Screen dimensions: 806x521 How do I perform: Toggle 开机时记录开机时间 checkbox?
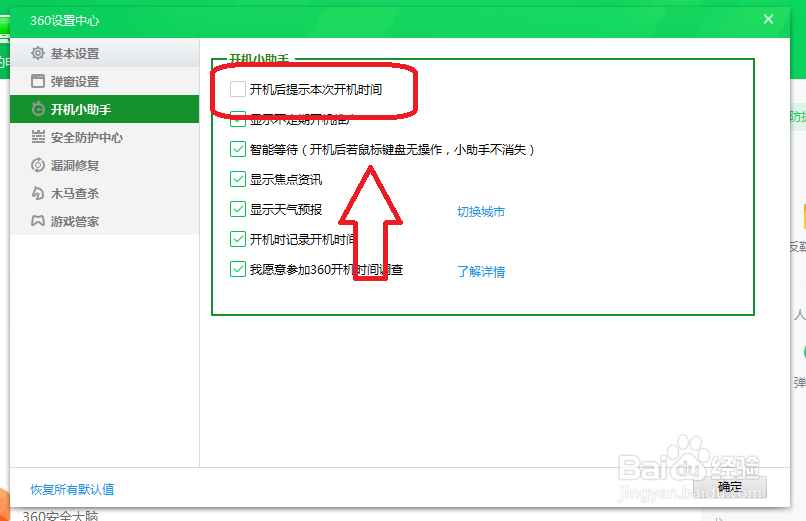click(x=237, y=239)
